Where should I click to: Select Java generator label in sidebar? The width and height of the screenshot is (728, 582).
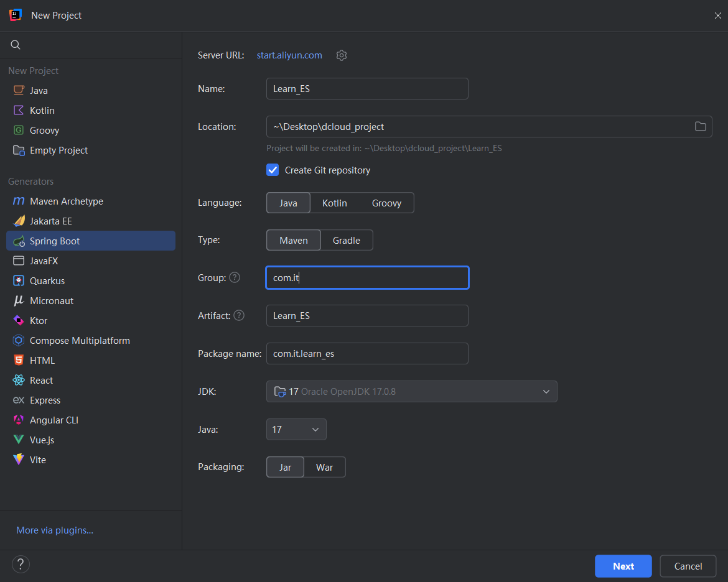point(39,91)
